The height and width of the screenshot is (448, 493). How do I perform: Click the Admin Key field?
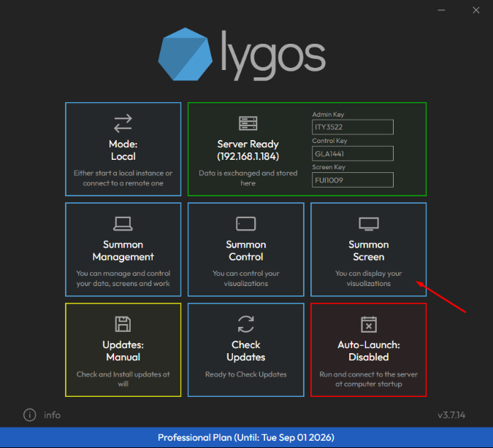[353, 127]
